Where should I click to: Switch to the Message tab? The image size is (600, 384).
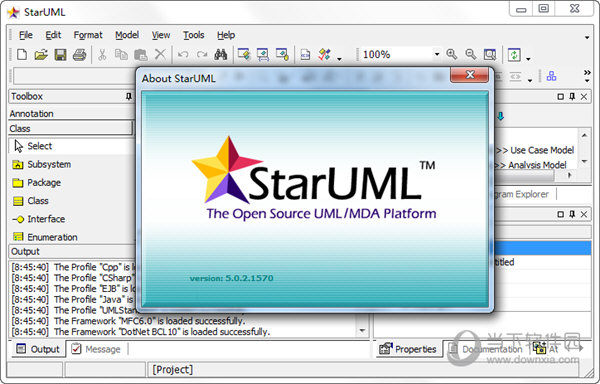(96, 349)
